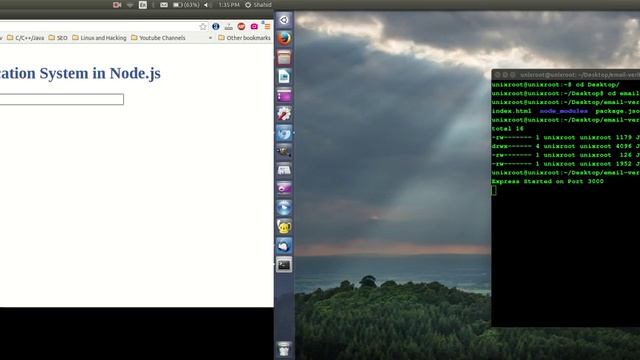The height and width of the screenshot is (360, 640).
Task: Click 'total 16' line in terminal
Action: [x=507, y=129]
